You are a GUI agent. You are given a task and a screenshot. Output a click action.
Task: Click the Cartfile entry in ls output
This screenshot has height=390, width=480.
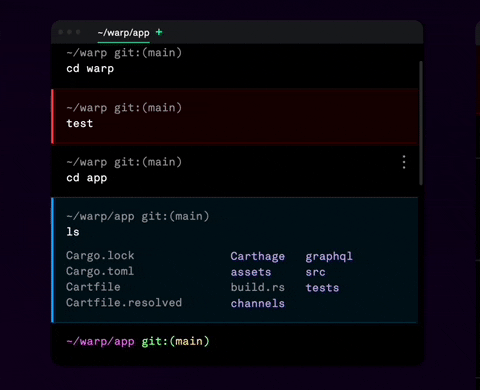[x=93, y=287]
